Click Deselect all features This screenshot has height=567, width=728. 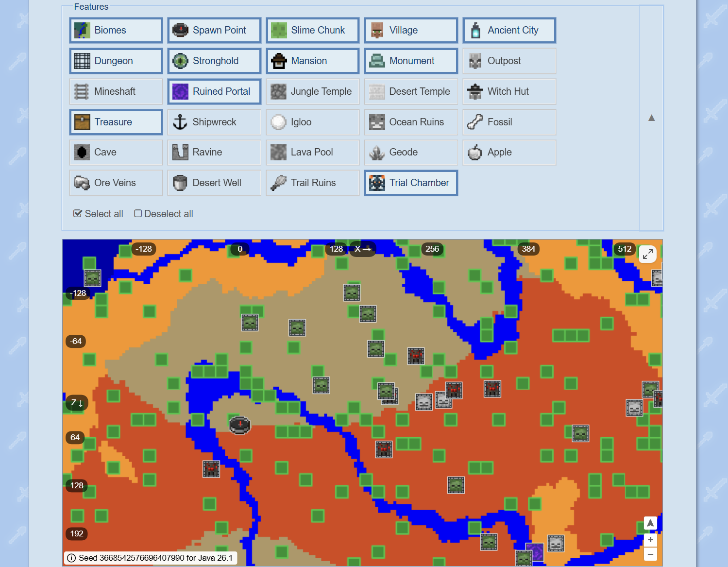164,214
